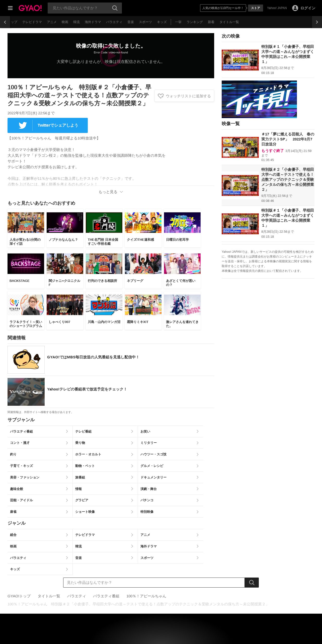The width and height of the screenshot is (322, 644).
Task: Open 激レアさんを連れてきた。 thumbnail
Action: [182, 305]
